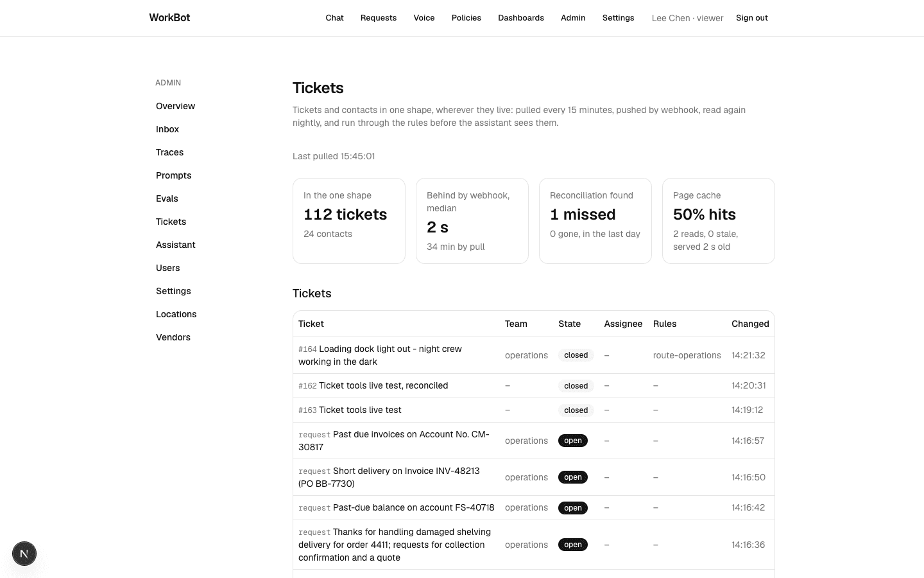Select Users in the admin sidebar

[x=167, y=268]
